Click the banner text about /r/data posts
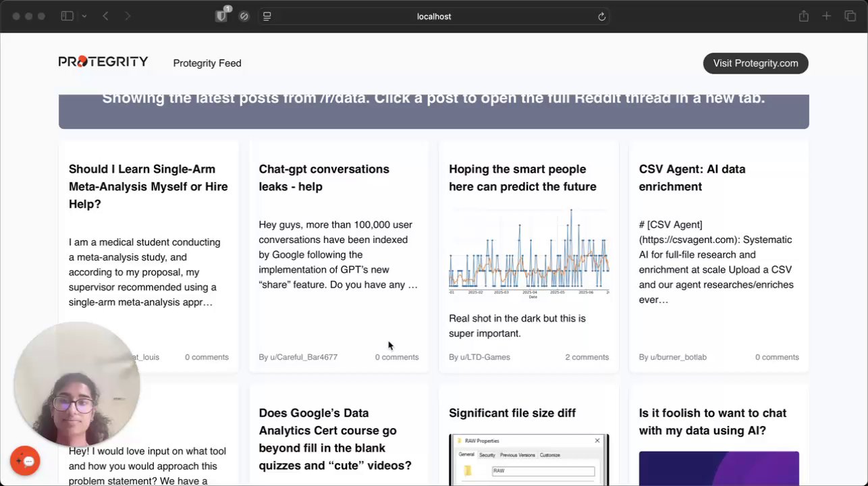 click(x=433, y=99)
